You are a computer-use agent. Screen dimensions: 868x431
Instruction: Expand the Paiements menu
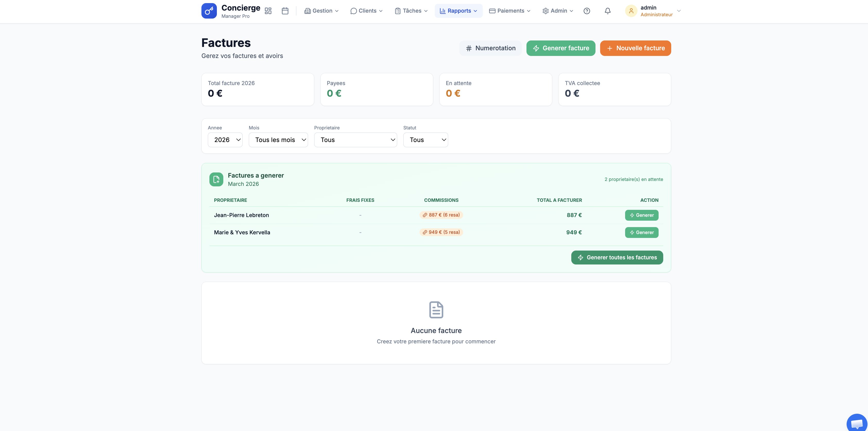pos(509,11)
